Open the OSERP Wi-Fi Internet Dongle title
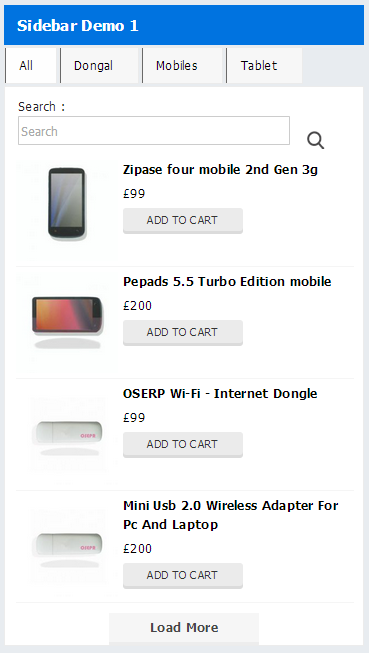The width and height of the screenshot is (369, 653). pyautogui.click(x=220, y=394)
